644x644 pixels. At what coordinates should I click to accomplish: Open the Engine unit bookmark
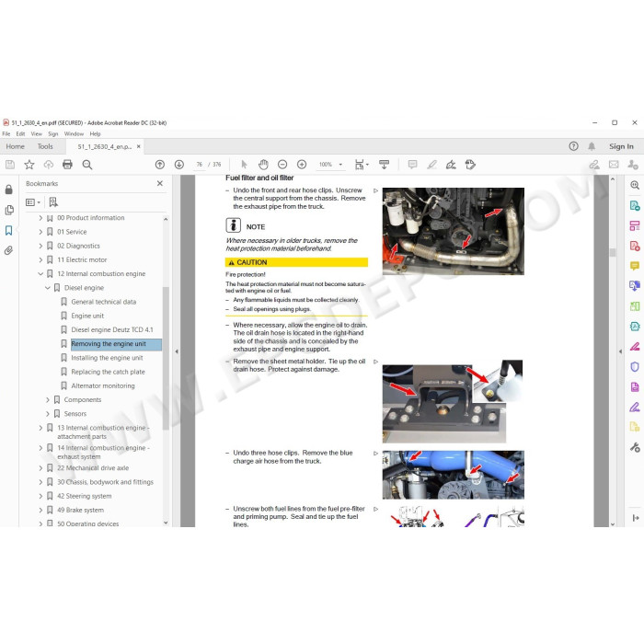pos(87,316)
